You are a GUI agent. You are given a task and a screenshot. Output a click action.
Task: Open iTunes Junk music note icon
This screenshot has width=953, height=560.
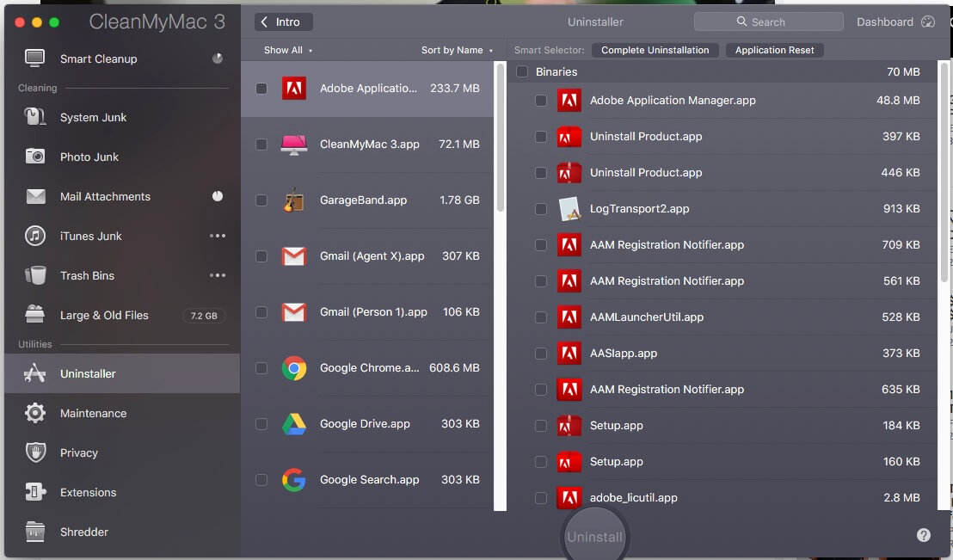pos(34,236)
